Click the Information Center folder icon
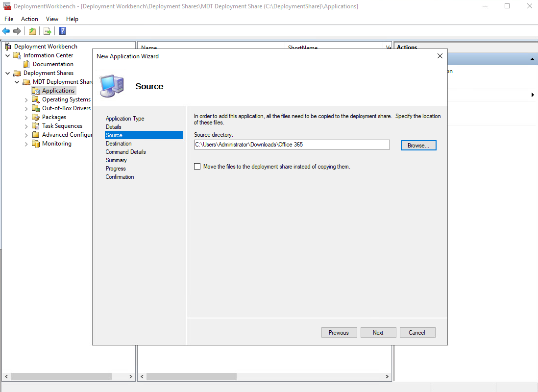 click(17, 55)
